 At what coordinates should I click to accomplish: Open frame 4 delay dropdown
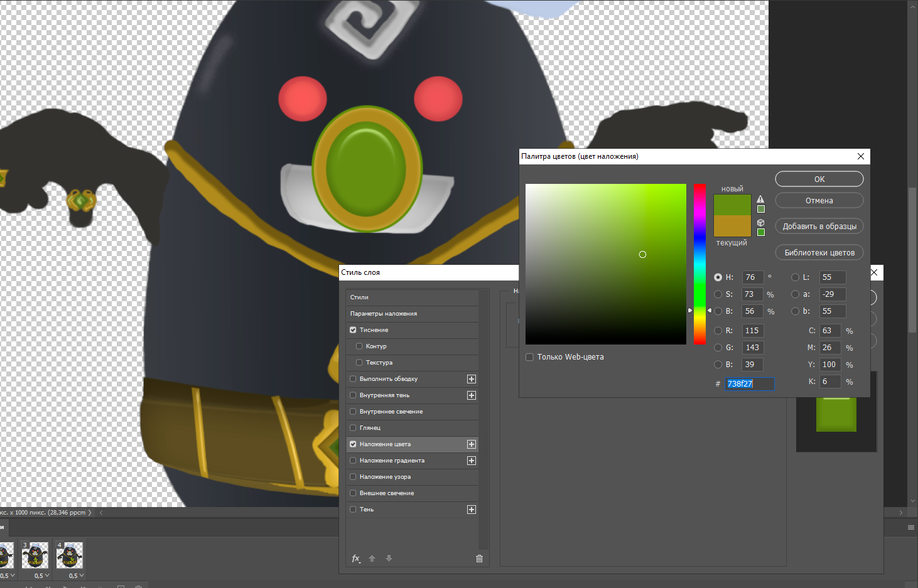(76, 575)
